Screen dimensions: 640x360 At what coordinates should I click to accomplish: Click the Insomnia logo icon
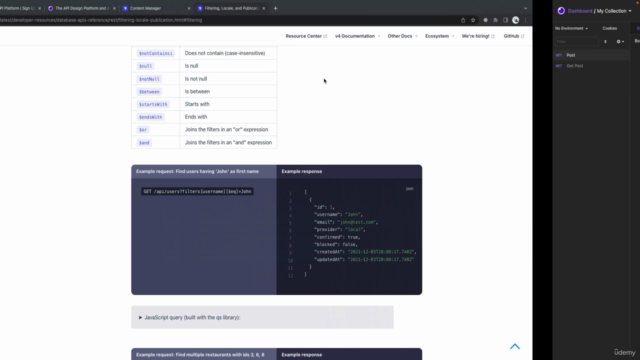click(x=561, y=11)
